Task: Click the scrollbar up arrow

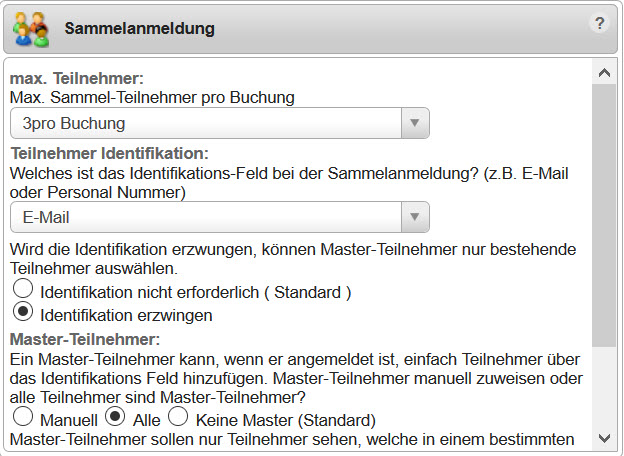Action: tap(604, 73)
